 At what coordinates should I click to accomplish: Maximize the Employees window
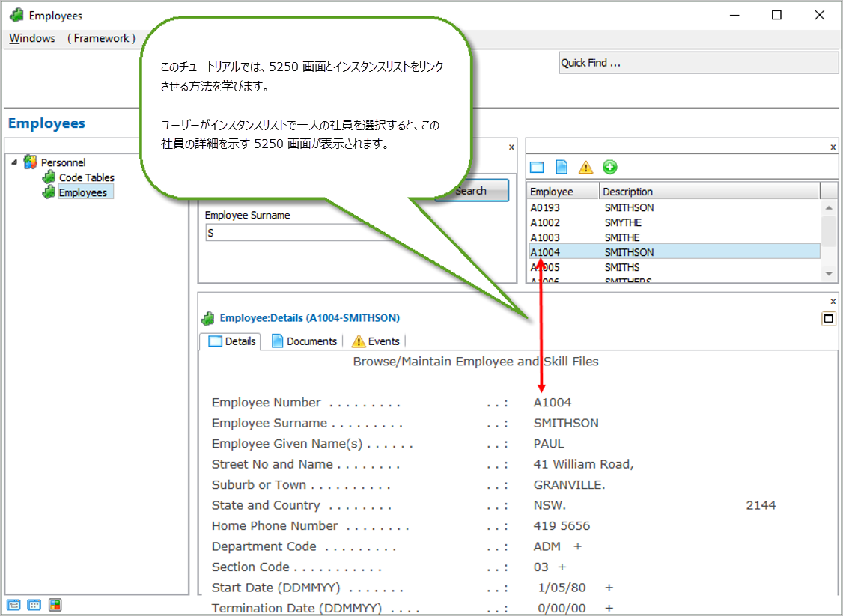pos(776,16)
